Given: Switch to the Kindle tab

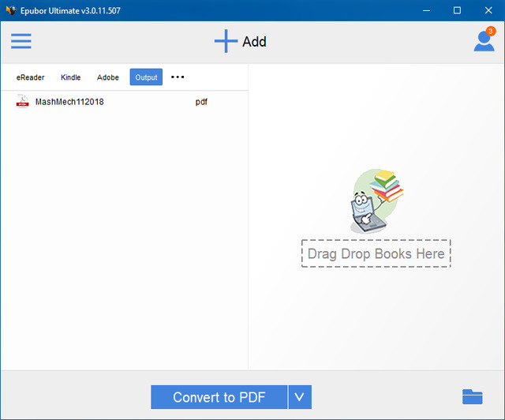Looking at the screenshot, I should [71, 77].
